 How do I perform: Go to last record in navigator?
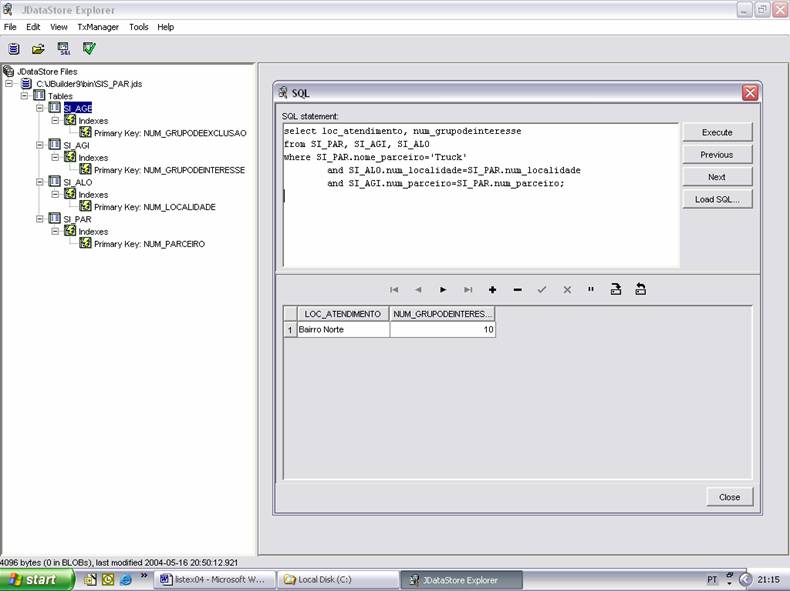click(468, 290)
